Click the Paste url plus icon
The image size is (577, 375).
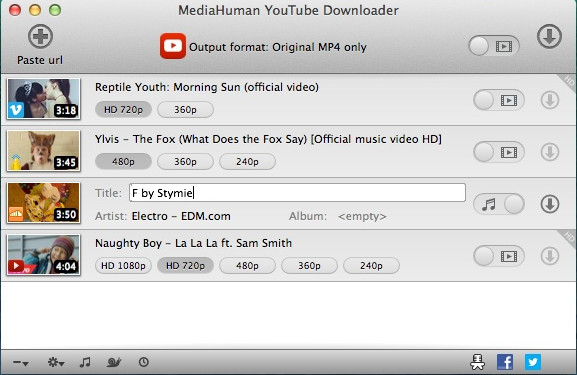tap(40, 36)
